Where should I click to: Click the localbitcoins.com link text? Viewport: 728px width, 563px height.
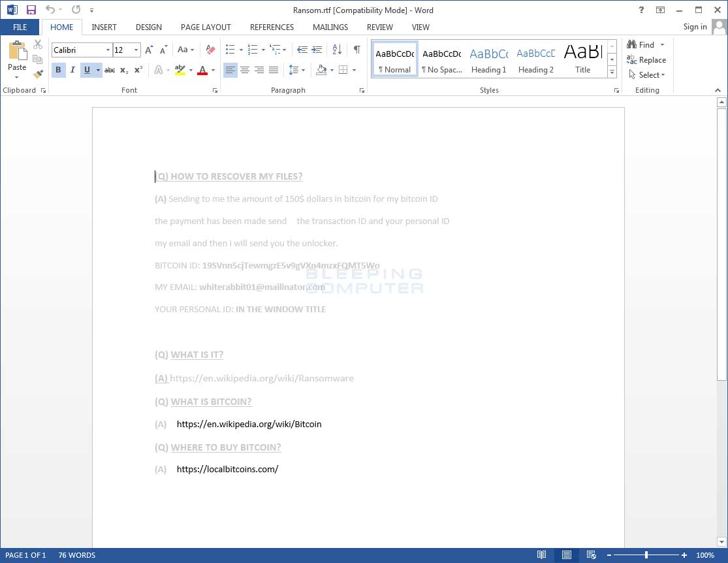coord(227,469)
